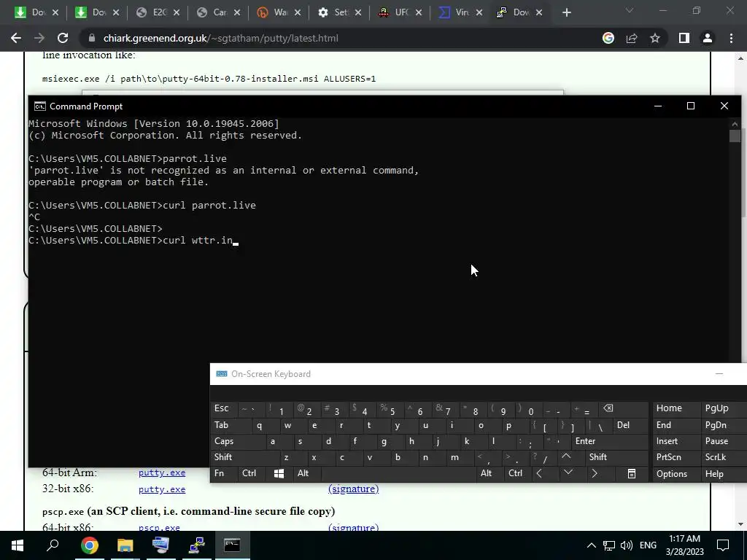
Task: Click the Command Prompt title icon
Action: point(40,106)
